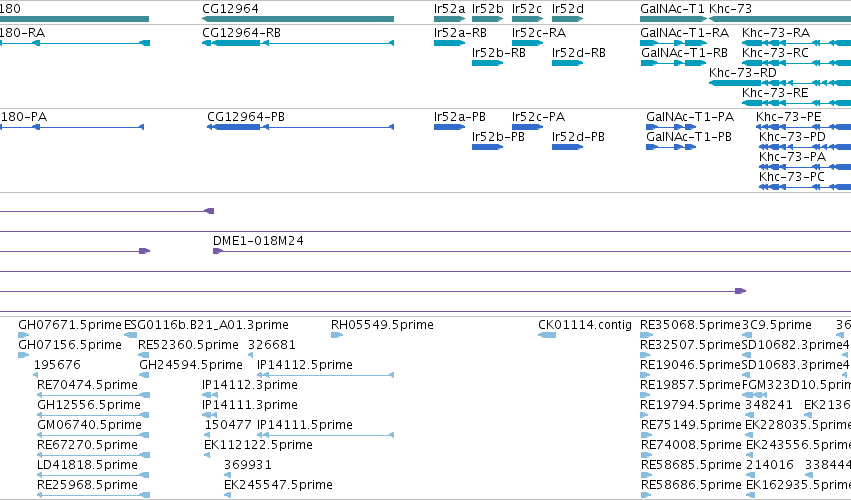
Task: Click the GalNAc-T1 gene bar
Action: [674, 19]
